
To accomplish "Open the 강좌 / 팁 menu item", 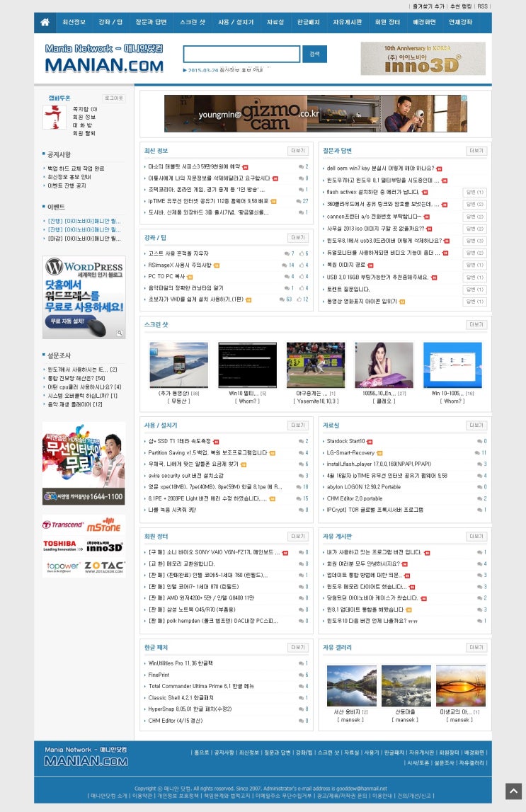I will pos(110,22).
